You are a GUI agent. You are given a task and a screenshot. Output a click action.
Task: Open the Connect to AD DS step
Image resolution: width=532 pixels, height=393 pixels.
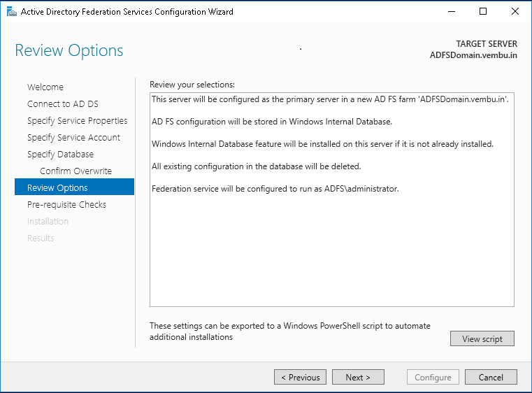63,104
